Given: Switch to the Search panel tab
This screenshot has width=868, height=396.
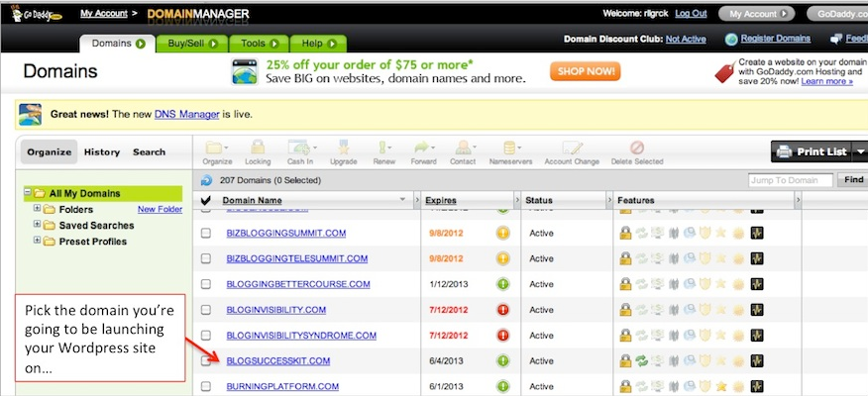Looking at the screenshot, I should pos(149,152).
